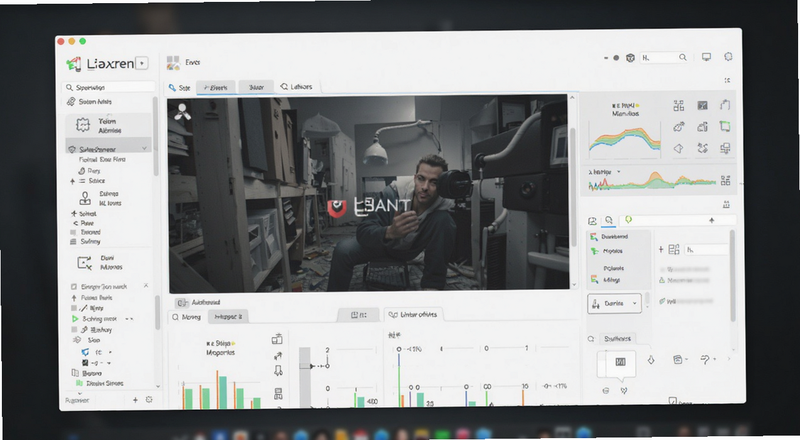Click the crop icon beside Dani sidebar item
800x440 pixels.
click(x=84, y=262)
